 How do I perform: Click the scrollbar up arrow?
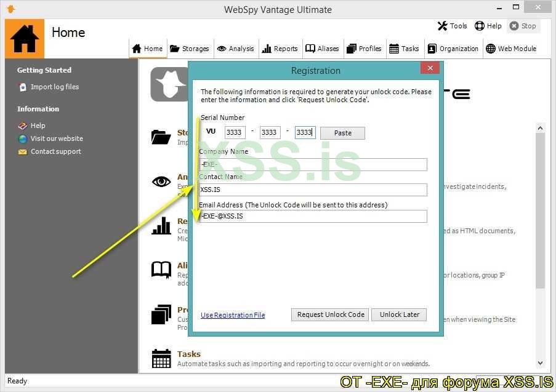coord(540,128)
